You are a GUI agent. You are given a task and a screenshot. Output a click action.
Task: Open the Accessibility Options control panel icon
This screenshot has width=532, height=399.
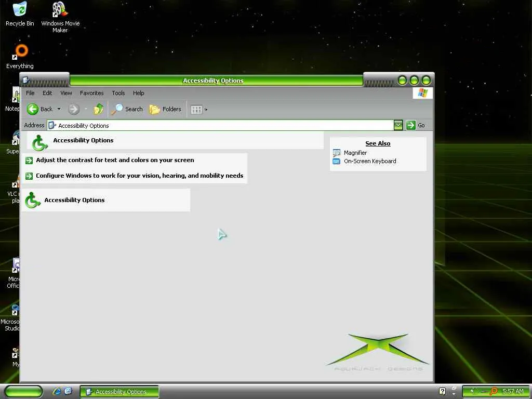[x=33, y=200]
